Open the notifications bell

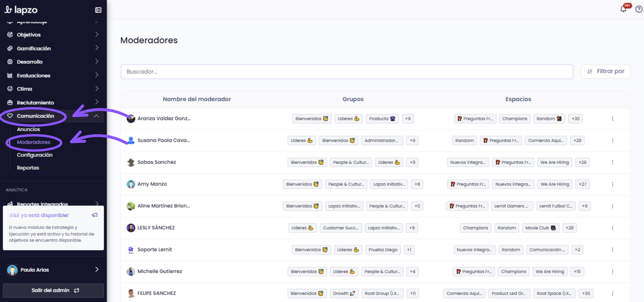[623, 9]
